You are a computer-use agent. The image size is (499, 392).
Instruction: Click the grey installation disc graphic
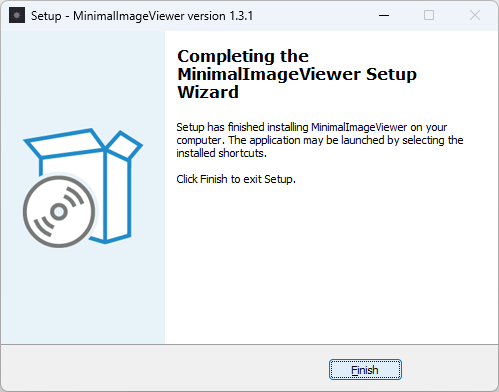(59, 212)
